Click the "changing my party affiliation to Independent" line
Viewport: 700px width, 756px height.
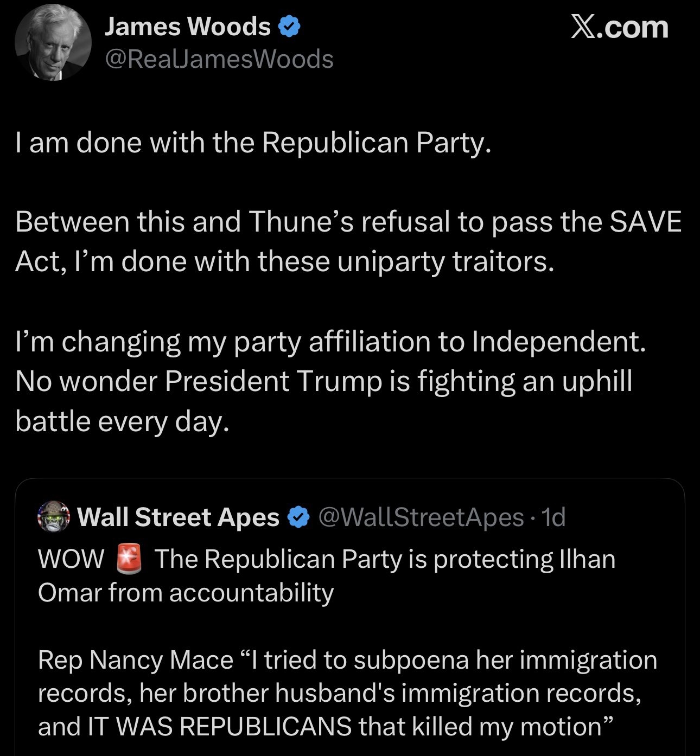point(330,342)
